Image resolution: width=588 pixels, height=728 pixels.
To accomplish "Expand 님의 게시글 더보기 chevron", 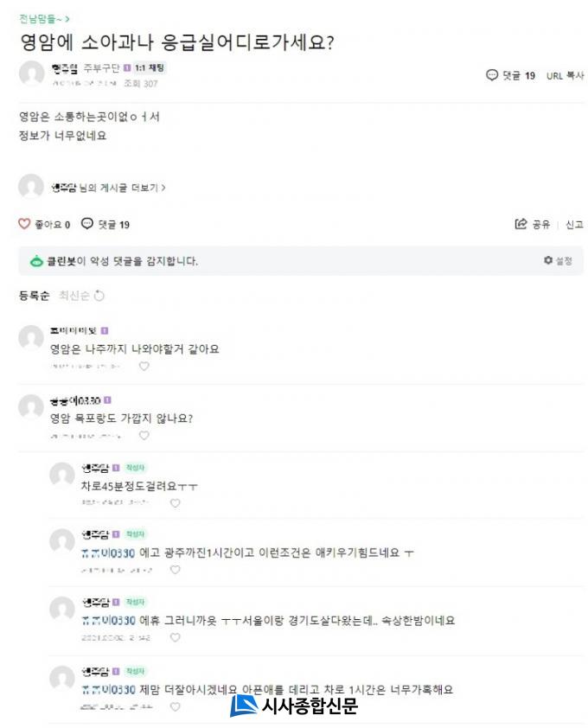I will (163, 188).
